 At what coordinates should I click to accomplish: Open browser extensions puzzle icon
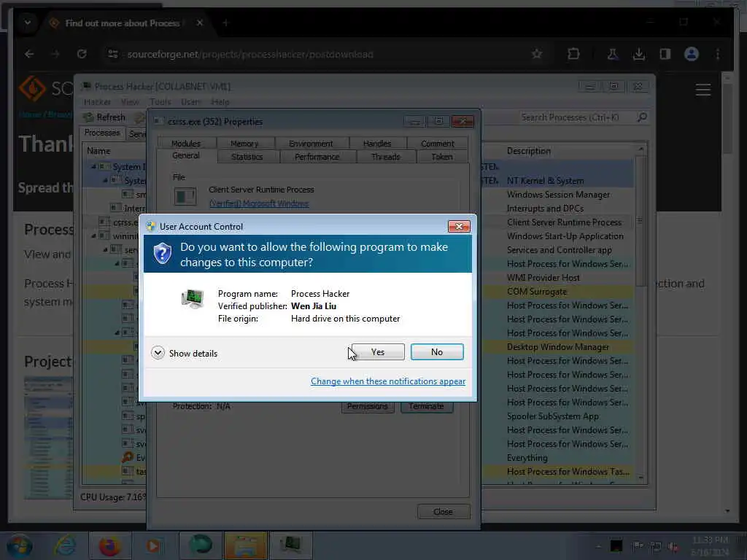573,54
